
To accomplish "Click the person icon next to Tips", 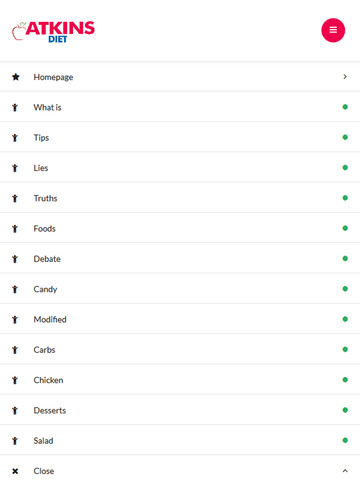I will pyautogui.click(x=15, y=138).
